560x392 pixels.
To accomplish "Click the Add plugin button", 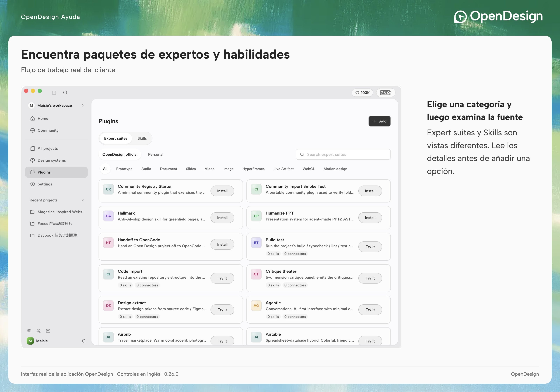I will (380, 121).
